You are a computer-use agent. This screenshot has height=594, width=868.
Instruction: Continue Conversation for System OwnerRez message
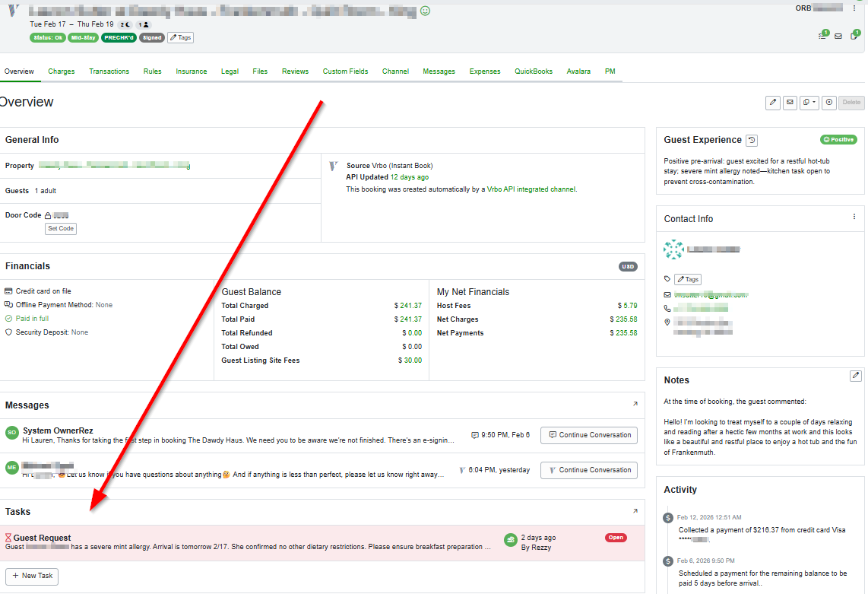pos(588,435)
